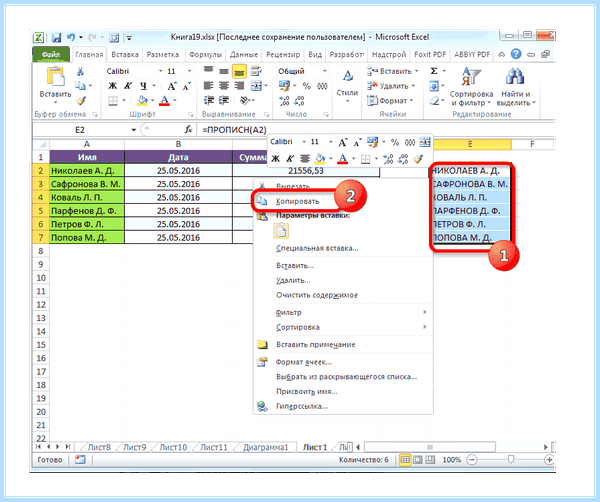Click the Help question mark icon
This screenshot has width=600, height=502.
pyautogui.click(x=516, y=54)
